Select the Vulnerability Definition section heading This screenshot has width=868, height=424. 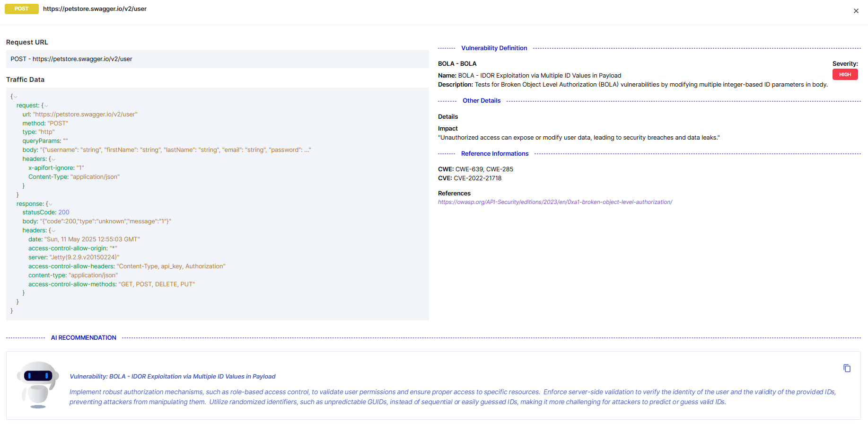(x=494, y=48)
